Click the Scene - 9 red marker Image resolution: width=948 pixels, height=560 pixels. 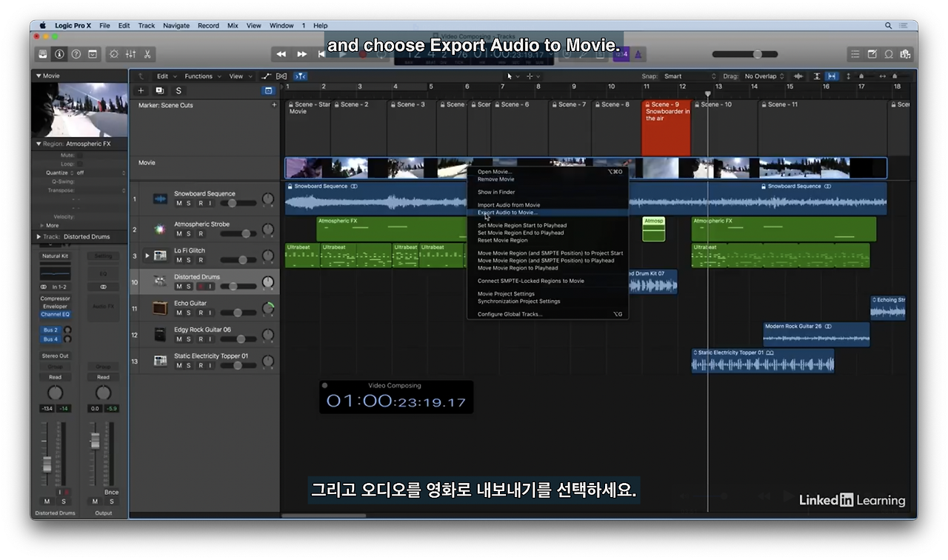pyautogui.click(x=666, y=127)
